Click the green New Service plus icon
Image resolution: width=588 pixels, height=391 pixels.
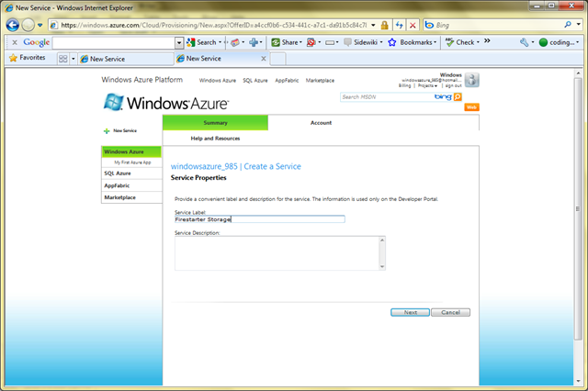pos(107,131)
